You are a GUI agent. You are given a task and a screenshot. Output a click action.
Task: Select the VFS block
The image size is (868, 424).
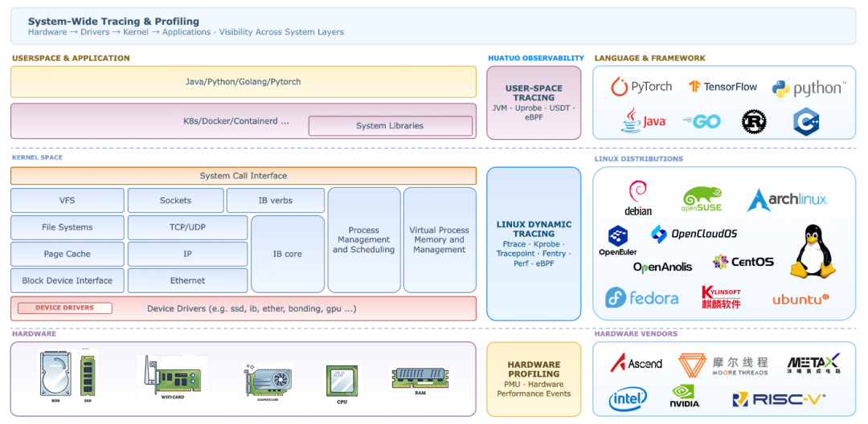(68, 200)
